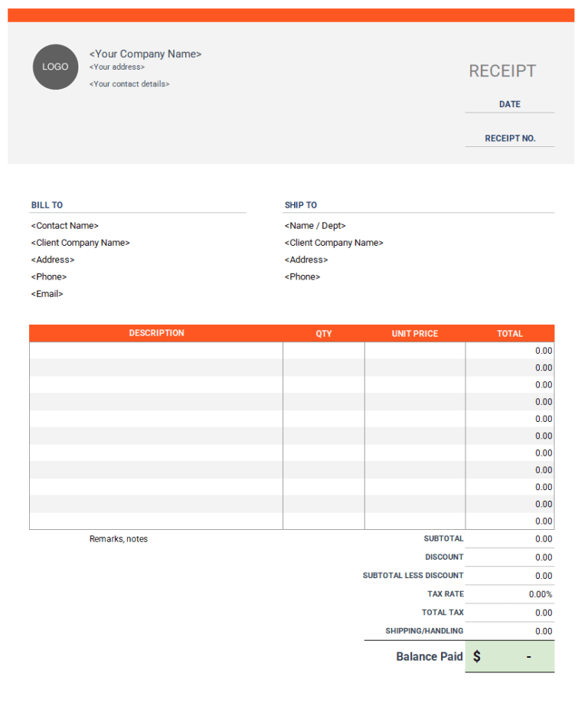Select the SHIPPING/HANDLING amount value
Image resolution: width=588 pixels, height=706 pixels.
tap(543, 632)
